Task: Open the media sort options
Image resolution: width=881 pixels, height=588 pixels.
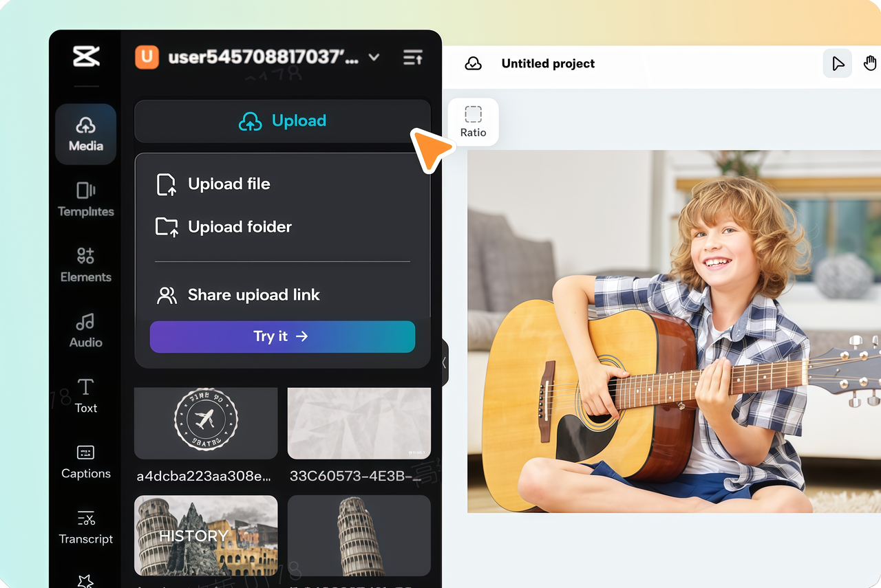Action: [x=412, y=58]
